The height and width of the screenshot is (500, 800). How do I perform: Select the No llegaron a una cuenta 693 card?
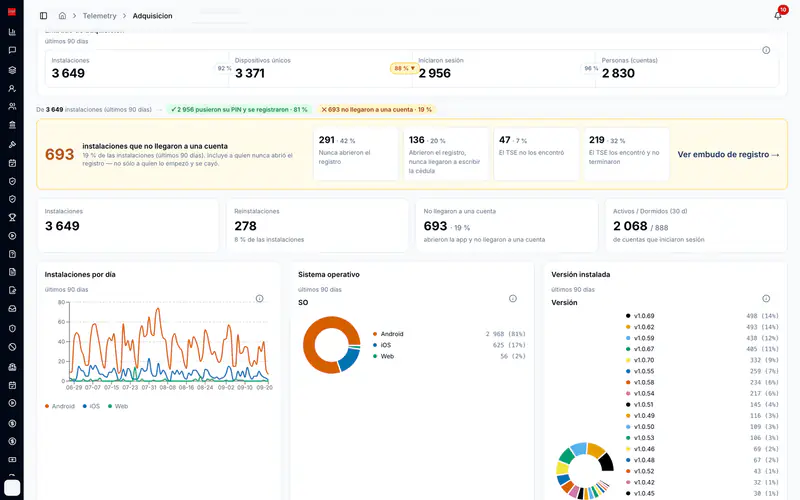pos(507,226)
